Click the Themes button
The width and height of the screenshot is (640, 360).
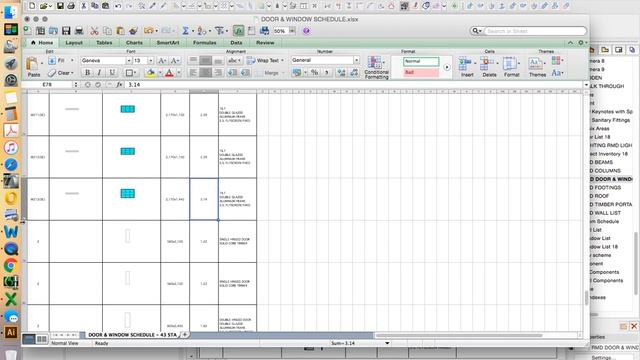click(x=537, y=67)
